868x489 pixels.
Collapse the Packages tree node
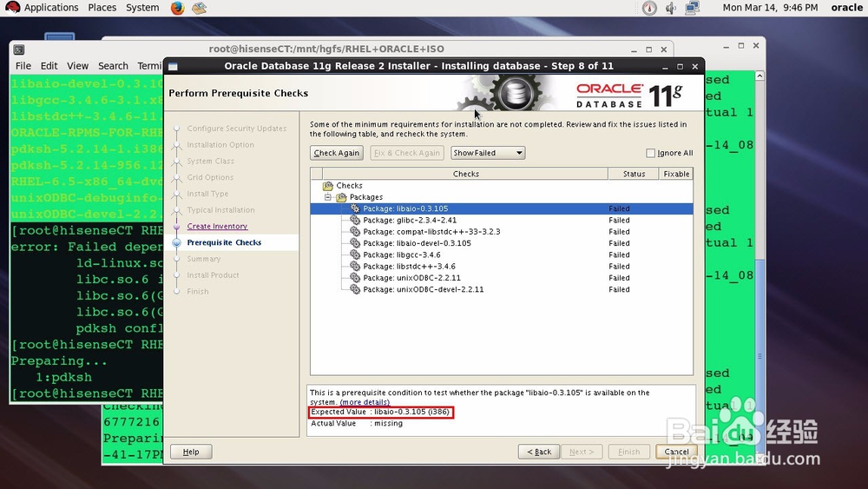(328, 197)
